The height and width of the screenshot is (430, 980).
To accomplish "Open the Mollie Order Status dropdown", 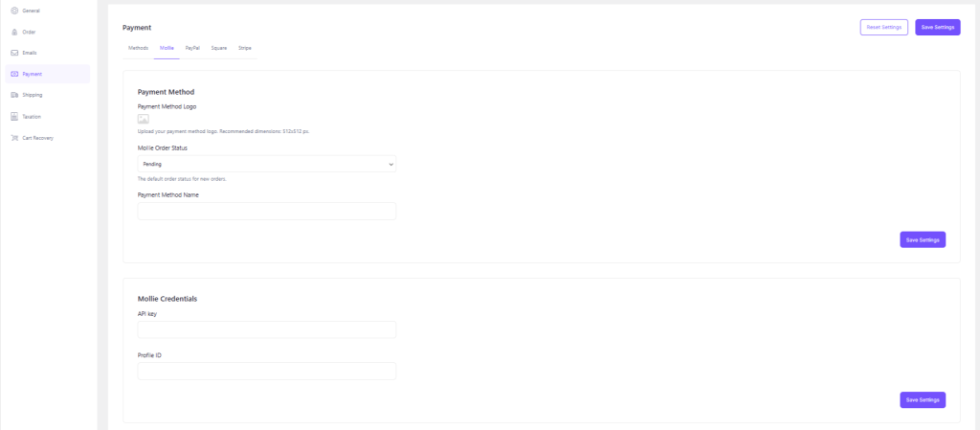I will [x=267, y=164].
